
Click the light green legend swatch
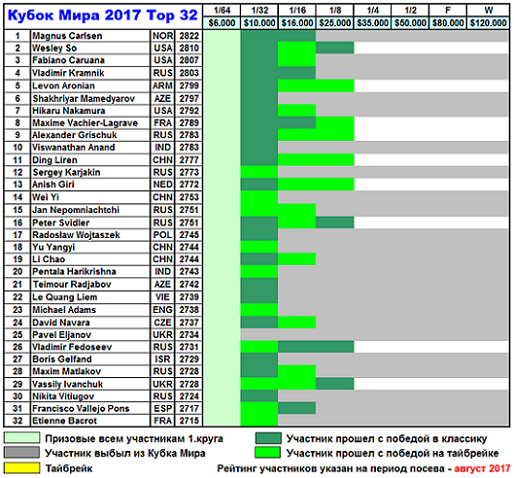pyautogui.click(x=22, y=438)
